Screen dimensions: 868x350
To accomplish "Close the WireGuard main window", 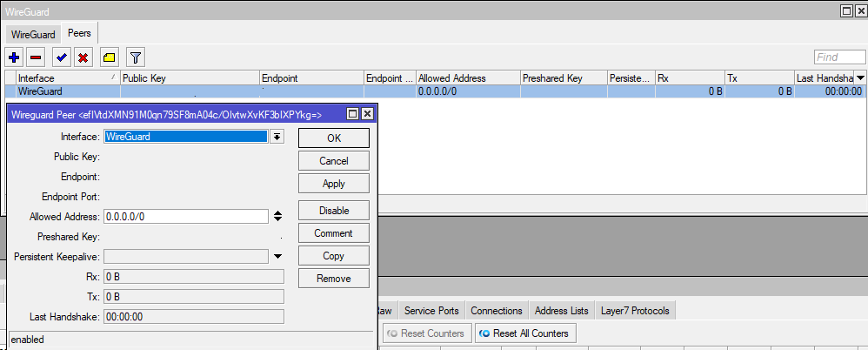I will [859, 10].
